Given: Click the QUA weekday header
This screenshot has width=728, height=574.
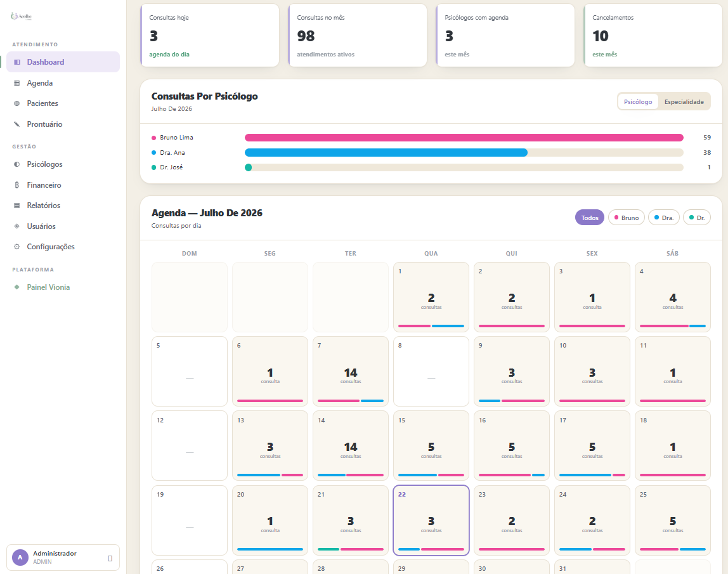Looking at the screenshot, I should pos(431,254).
